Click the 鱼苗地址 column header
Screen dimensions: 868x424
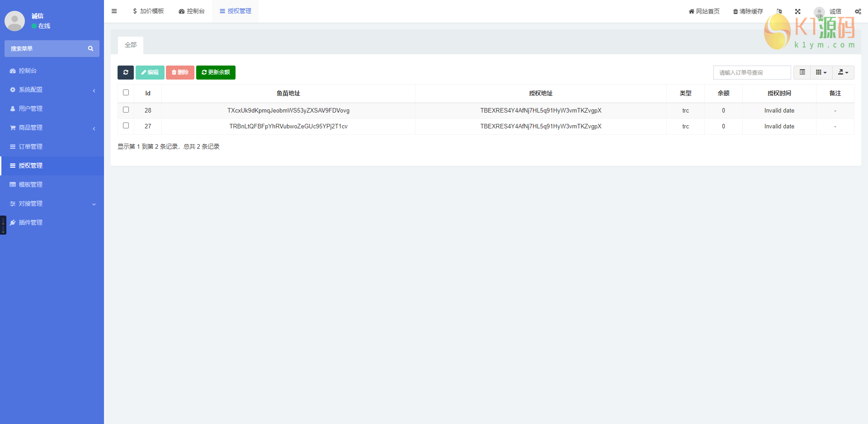tap(288, 94)
